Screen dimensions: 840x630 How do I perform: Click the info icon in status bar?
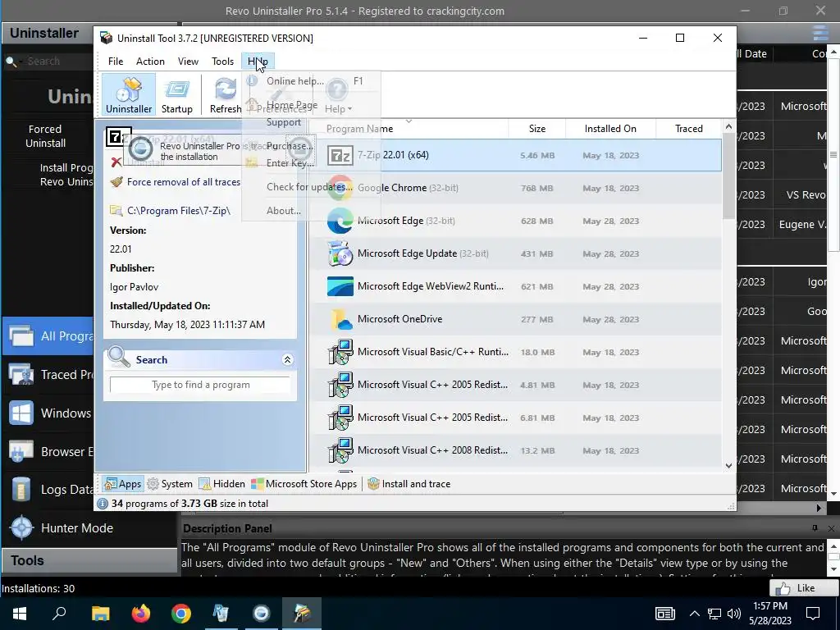click(x=103, y=504)
